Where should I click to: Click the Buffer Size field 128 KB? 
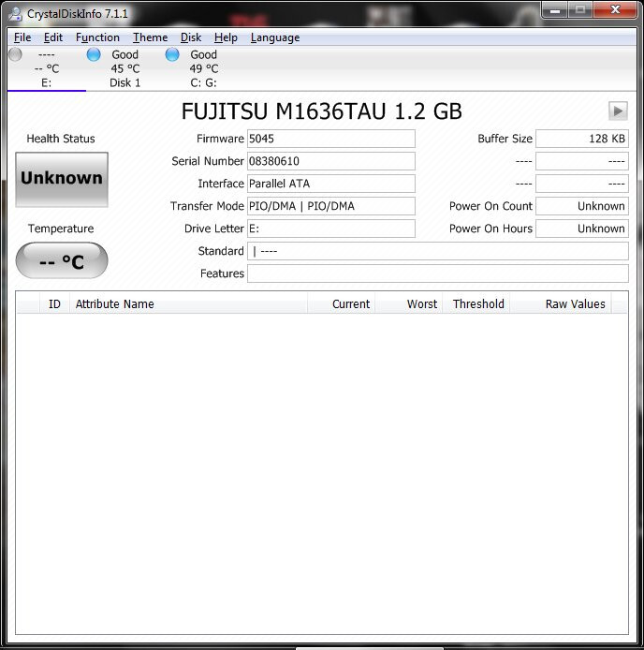click(582, 139)
